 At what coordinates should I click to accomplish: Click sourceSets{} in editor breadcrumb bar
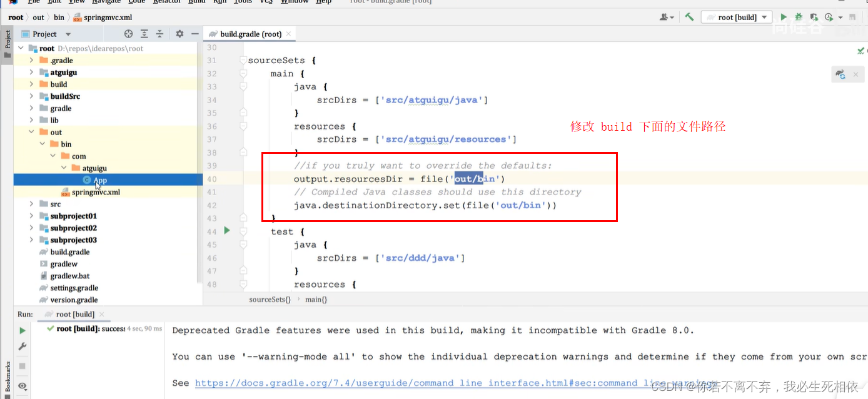point(270,300)
